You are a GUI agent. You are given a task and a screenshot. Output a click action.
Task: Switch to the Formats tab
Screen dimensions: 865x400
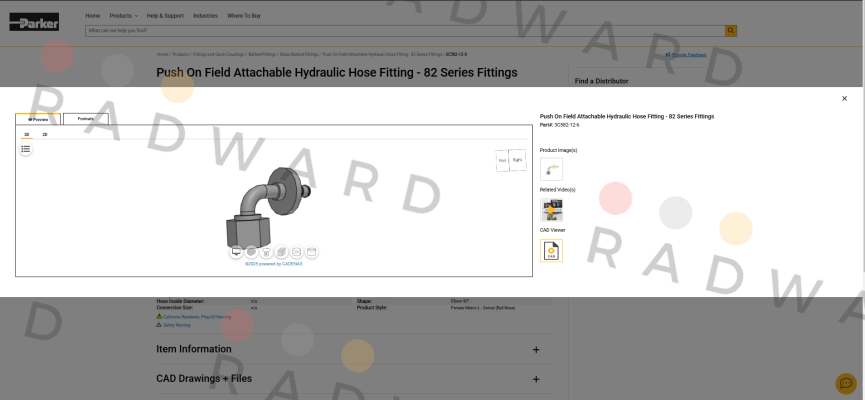pos(86,119)
